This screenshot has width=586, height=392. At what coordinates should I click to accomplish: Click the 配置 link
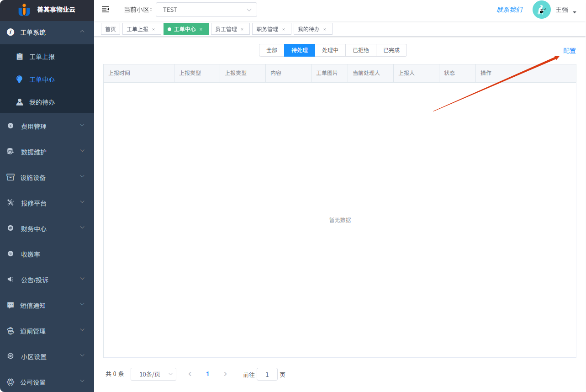click(569, 50)
